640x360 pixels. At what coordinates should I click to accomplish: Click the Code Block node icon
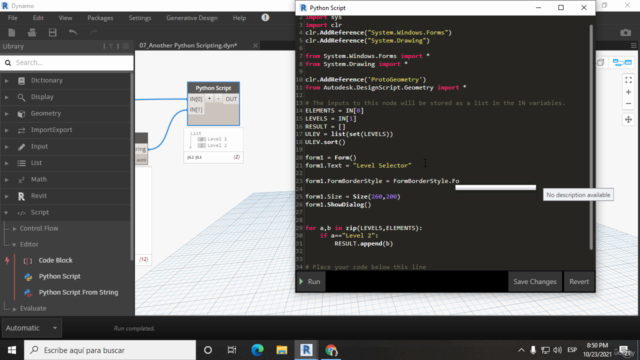click(28, 261)
